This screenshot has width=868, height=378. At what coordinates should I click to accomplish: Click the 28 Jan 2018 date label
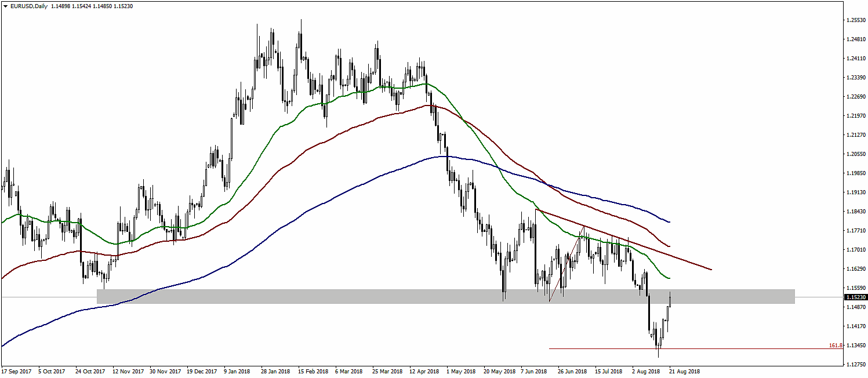tap(275, 372)
